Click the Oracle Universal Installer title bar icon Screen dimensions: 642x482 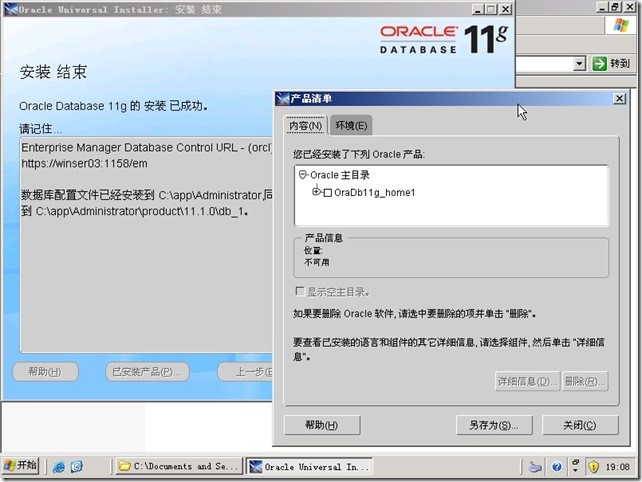click(x=9, y=9)
